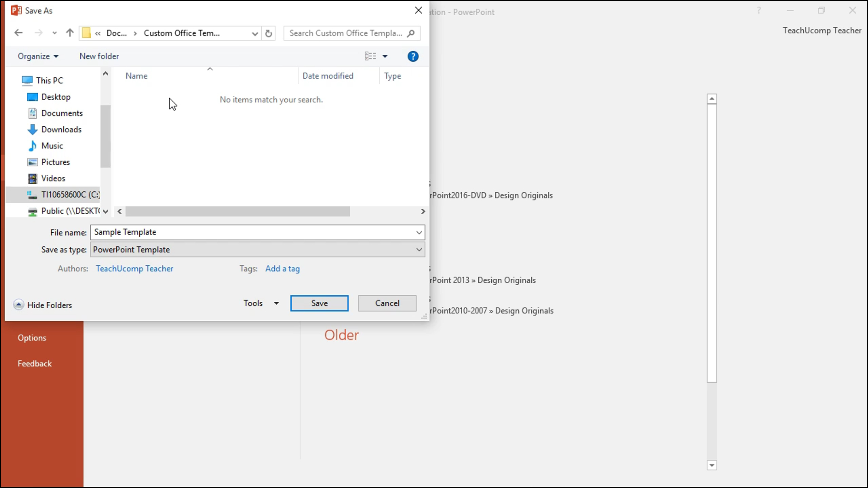868x488 pixels.
Task: Expand the Save as type dropdown
Action: [x=420, y=249]
